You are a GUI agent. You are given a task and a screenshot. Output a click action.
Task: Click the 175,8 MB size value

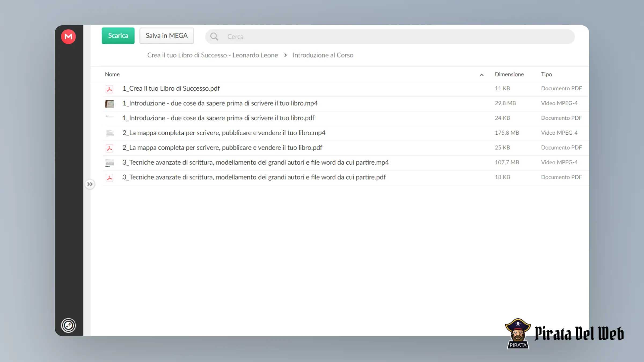click(507, 133)
